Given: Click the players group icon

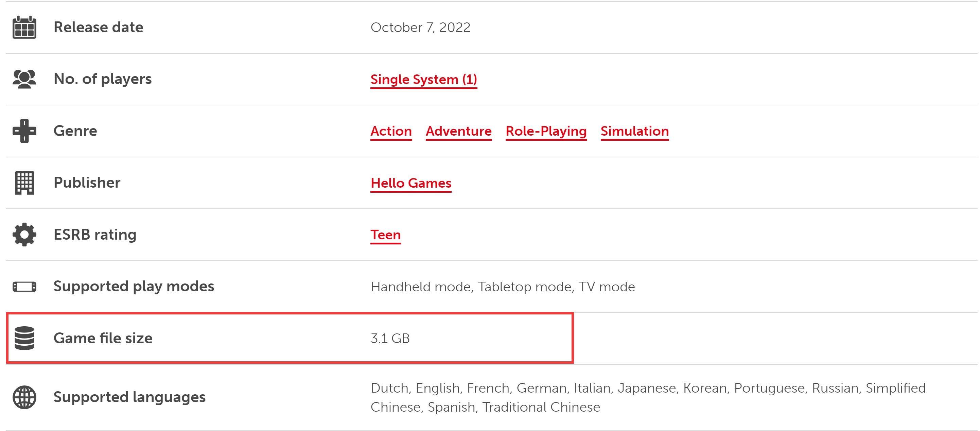Looking at the screenshot, I should tap(24, 79).
